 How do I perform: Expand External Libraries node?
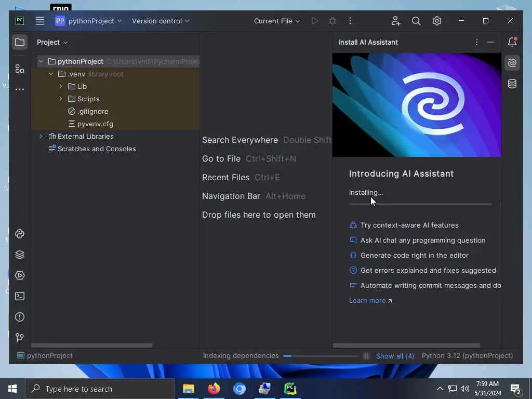(x=41, y=137)
